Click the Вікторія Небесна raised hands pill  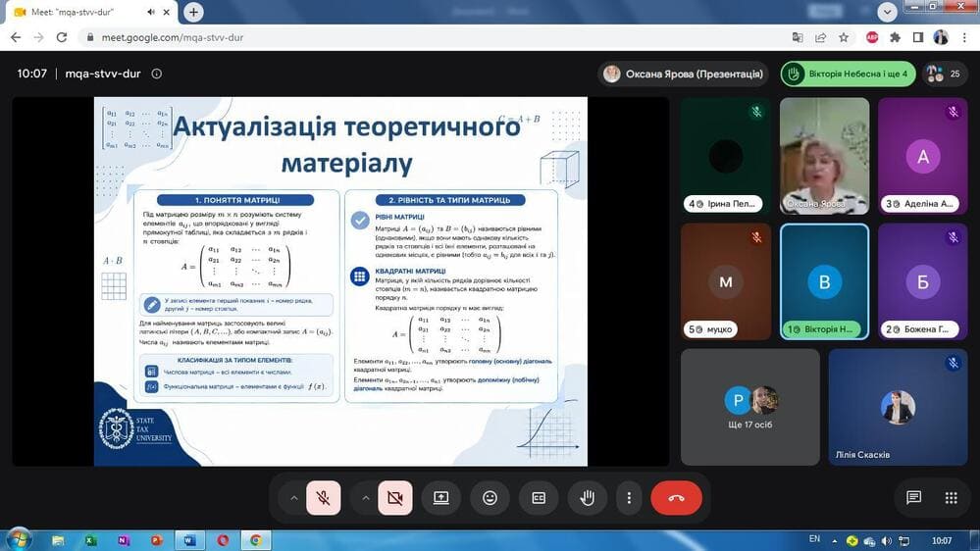pyautogui.click(x=849, y=74)
